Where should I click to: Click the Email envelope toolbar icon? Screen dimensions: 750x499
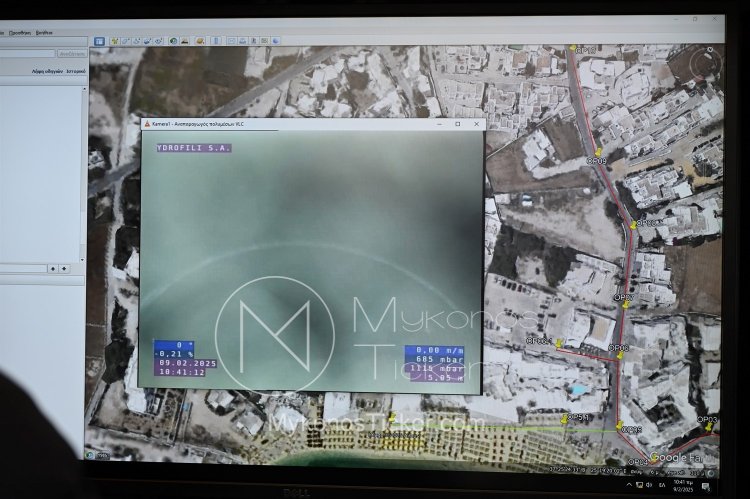231,41
